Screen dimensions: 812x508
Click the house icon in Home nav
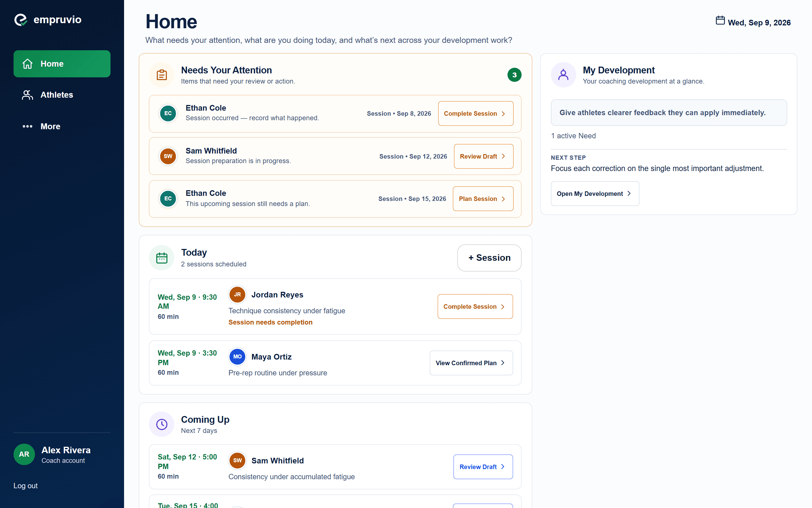[28, 63]
